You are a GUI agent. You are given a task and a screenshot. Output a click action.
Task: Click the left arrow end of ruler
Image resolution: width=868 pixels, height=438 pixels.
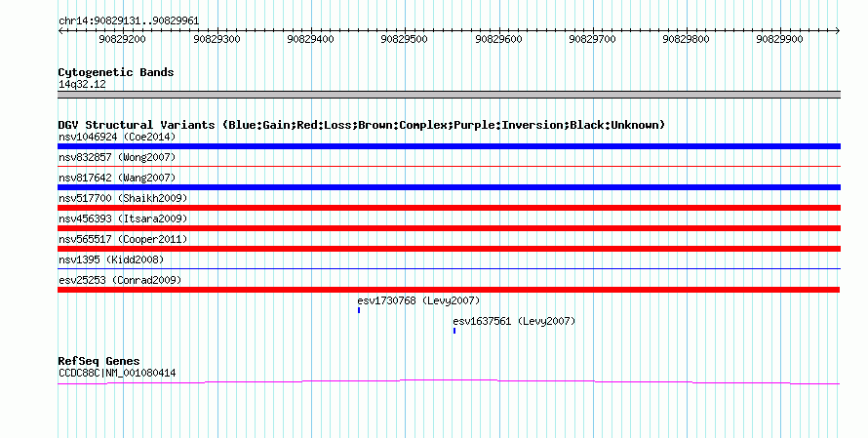click(60, 31)
